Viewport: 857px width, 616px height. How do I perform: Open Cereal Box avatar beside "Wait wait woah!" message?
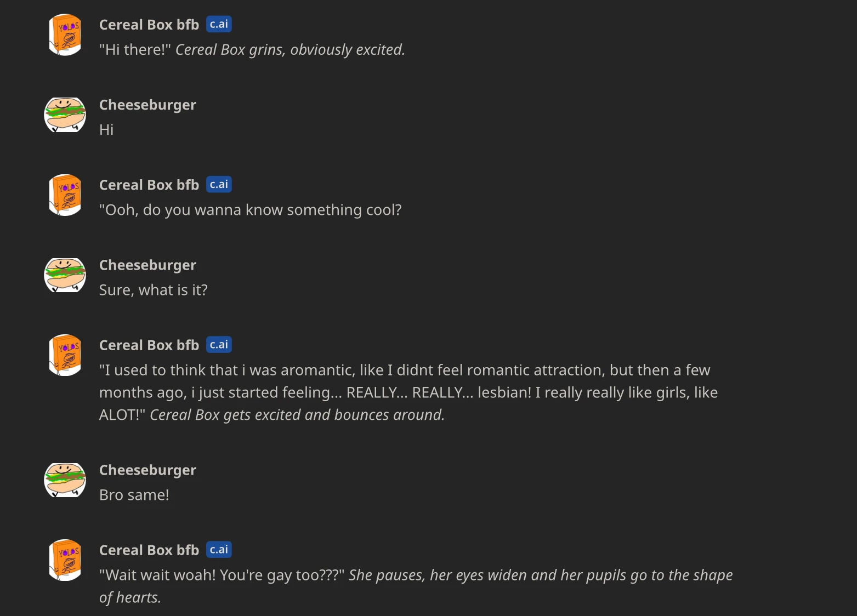pos(65,560)
